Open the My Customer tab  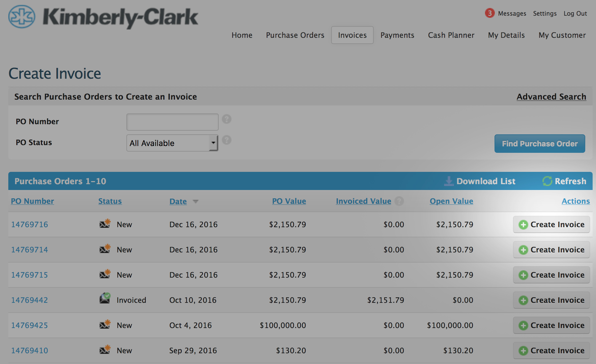(562, 35)
